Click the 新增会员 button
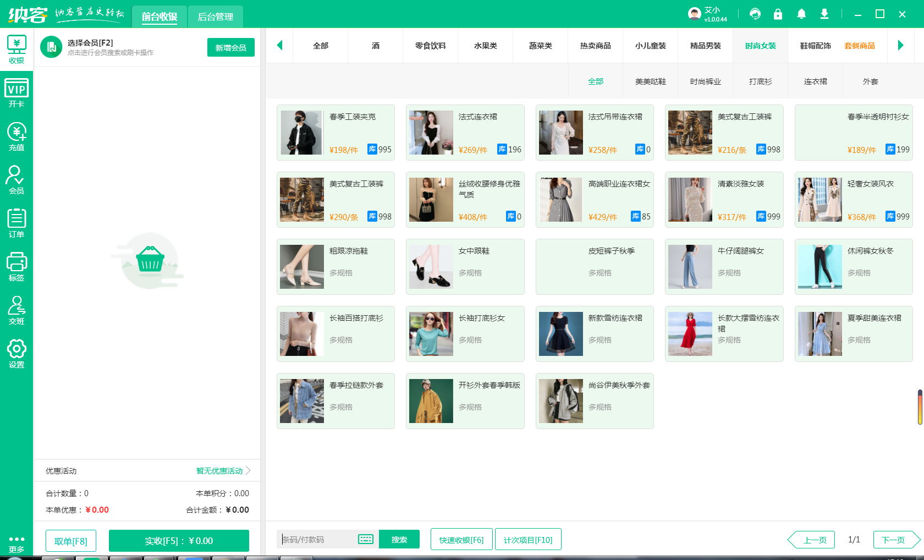 tap(230, 47)
